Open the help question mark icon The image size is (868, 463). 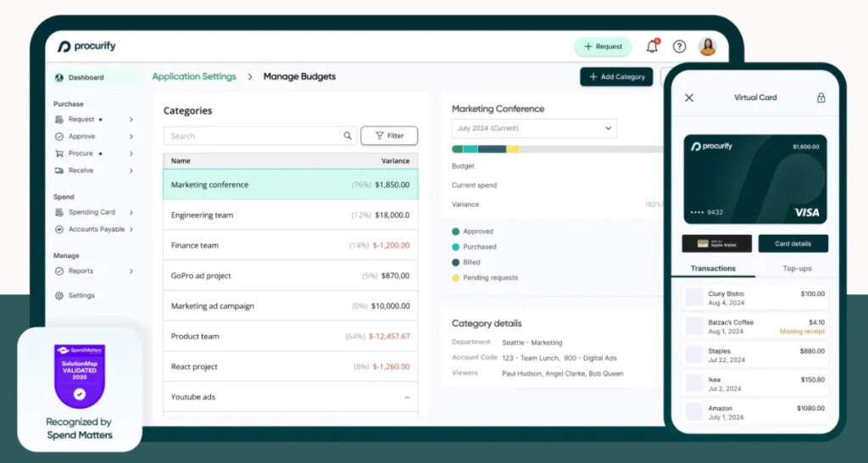pyautogui.click(x=679, y=47)
